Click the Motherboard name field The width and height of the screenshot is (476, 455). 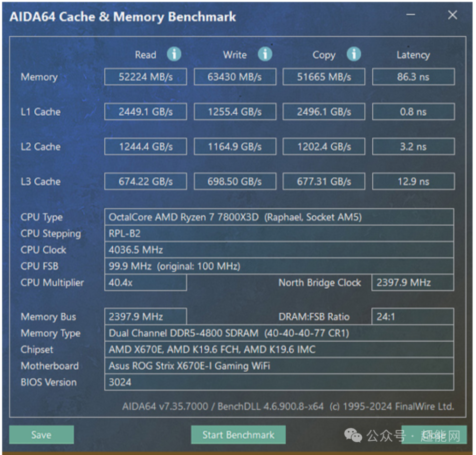pyautogui.click(x=279, y=365)
